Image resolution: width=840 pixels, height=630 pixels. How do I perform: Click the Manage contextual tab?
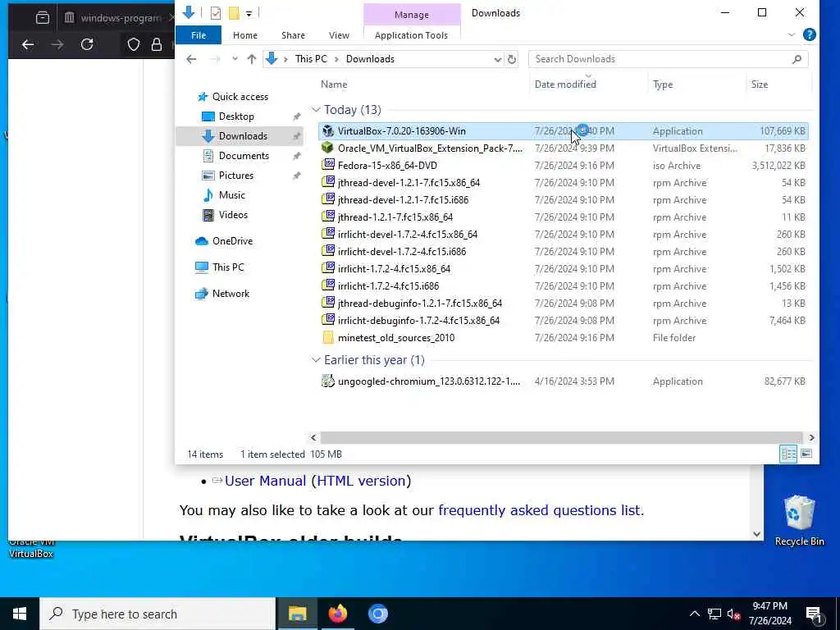[x=412, y=15]
